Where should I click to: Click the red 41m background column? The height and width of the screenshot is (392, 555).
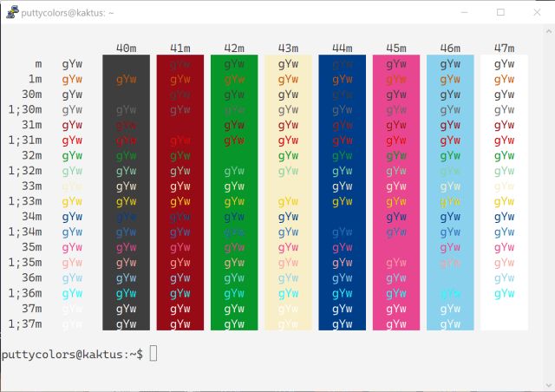[180, 193]
